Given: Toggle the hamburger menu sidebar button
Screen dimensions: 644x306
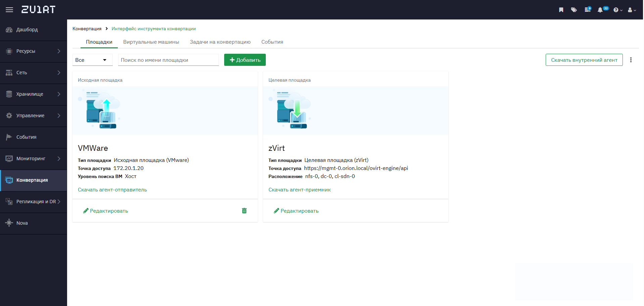Looking at the screenshot, I should pyautogui.click(x=9, y=10).
